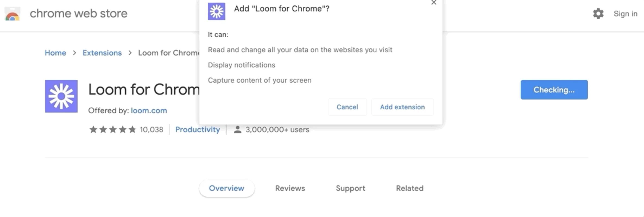Navigate to Extensions via breadcrumb
The width and height of the screenshot is (644, 217).
click(102, 53)
